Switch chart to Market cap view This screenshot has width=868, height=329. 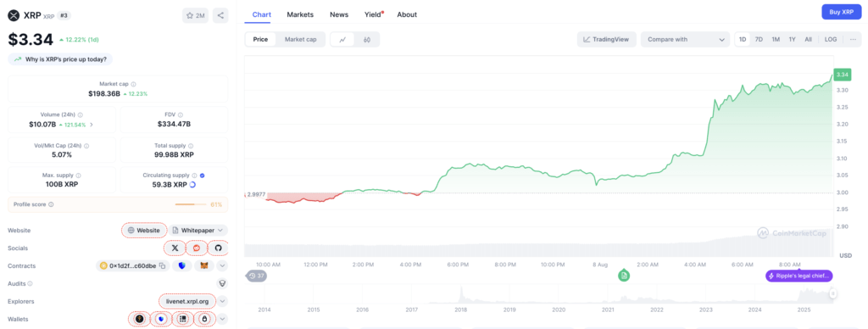point(300,39)
